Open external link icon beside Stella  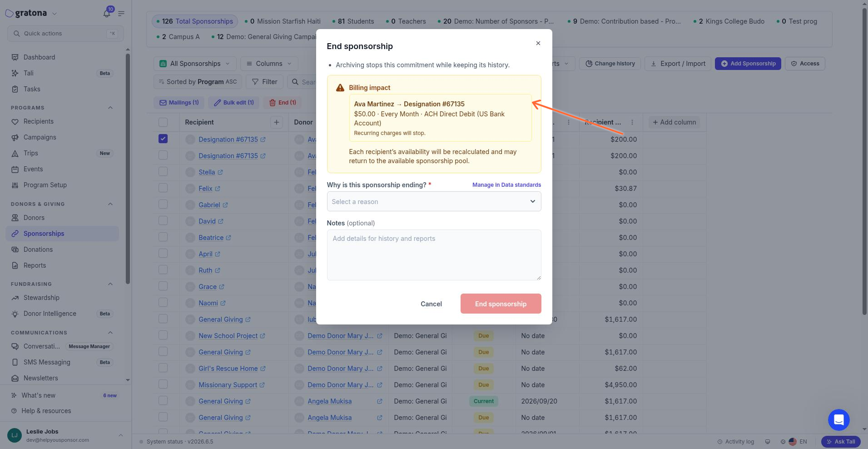(x=220, y=172)
